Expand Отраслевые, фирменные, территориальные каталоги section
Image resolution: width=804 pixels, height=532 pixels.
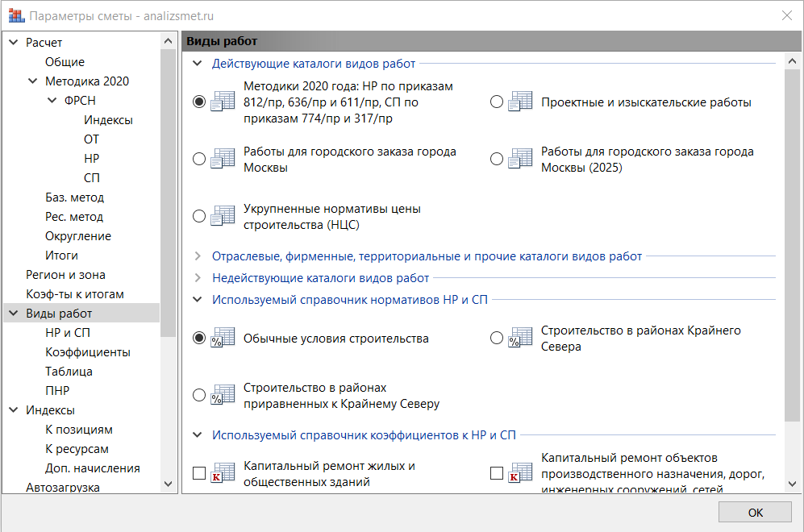coord(198,256)
